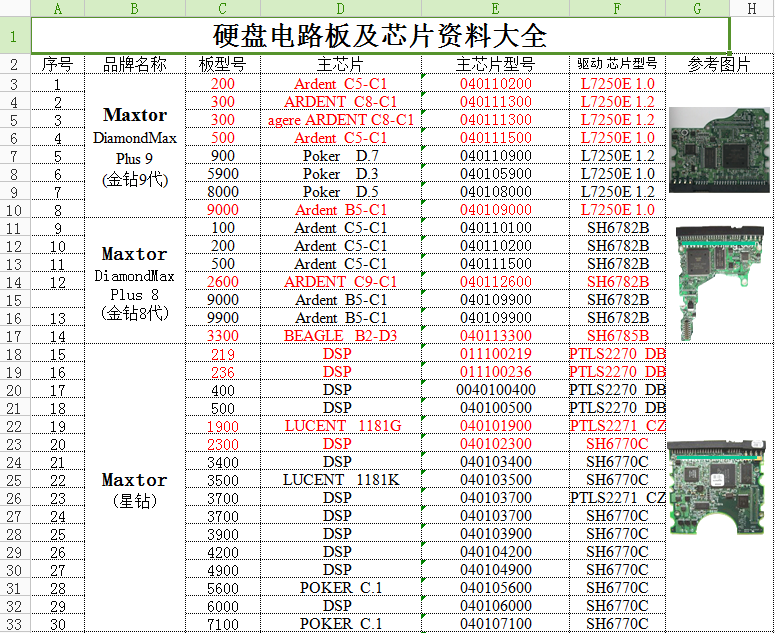Select column G header
Screen dimensions: 775x633
point(697,8)
